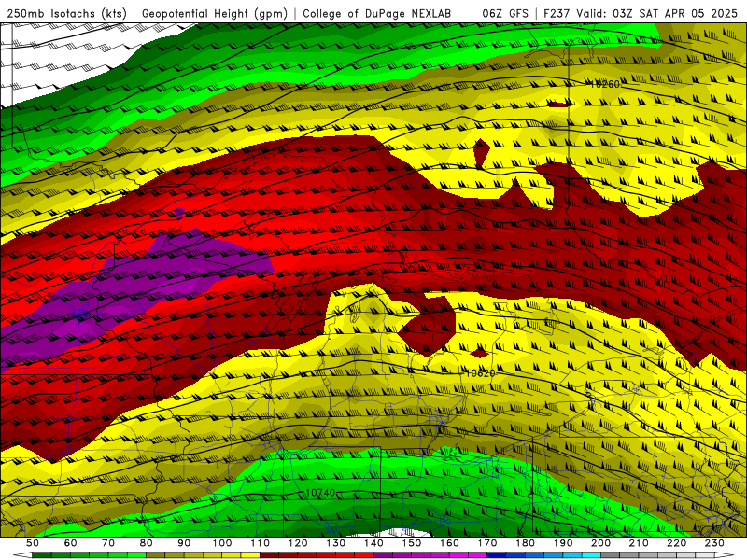This screenshot has width=747, height=560.
Task: Click the 170 value on the color scale
Action: click(x=486, y=543)
